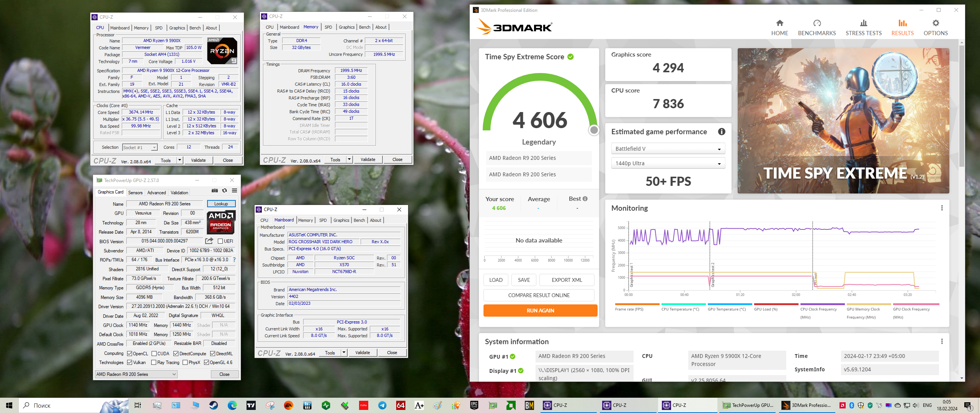Expand Tools arrow in CPU-Z CPU window
The width and height of the screenshot is (980, 413).
point(180,160)
